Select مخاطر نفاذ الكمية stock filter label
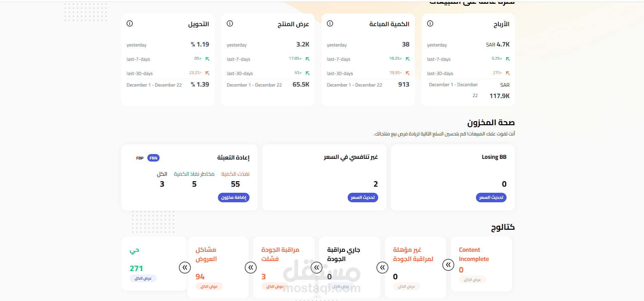The height and width of the screenshot is (301, 644). 194,174
